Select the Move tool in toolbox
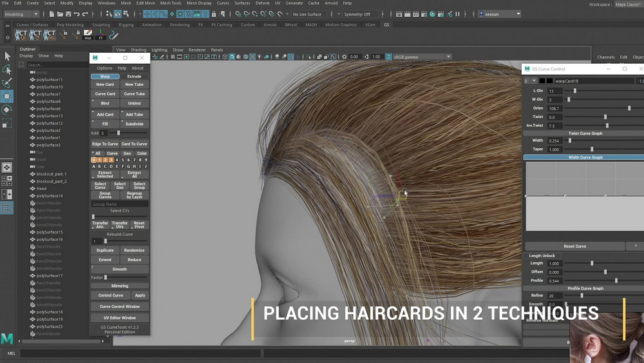Image resolution: width=644 pixels, height=363 pixels. (x=7, y=96)
